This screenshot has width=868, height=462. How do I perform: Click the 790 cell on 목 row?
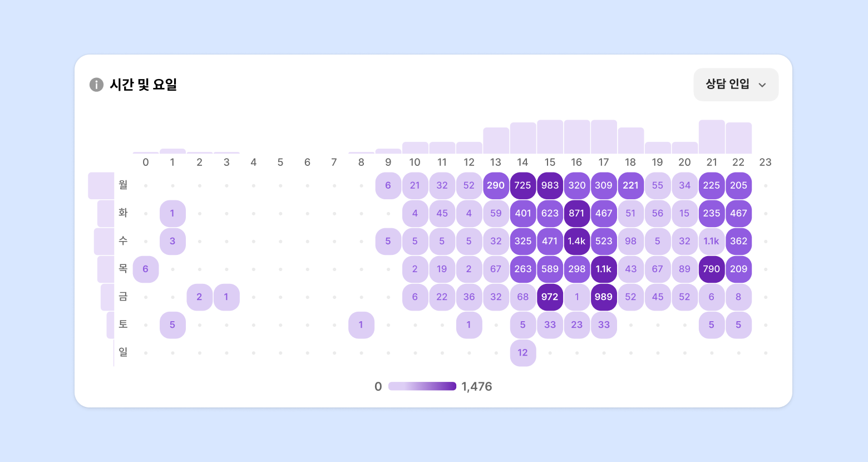click(x=711, y=269)
